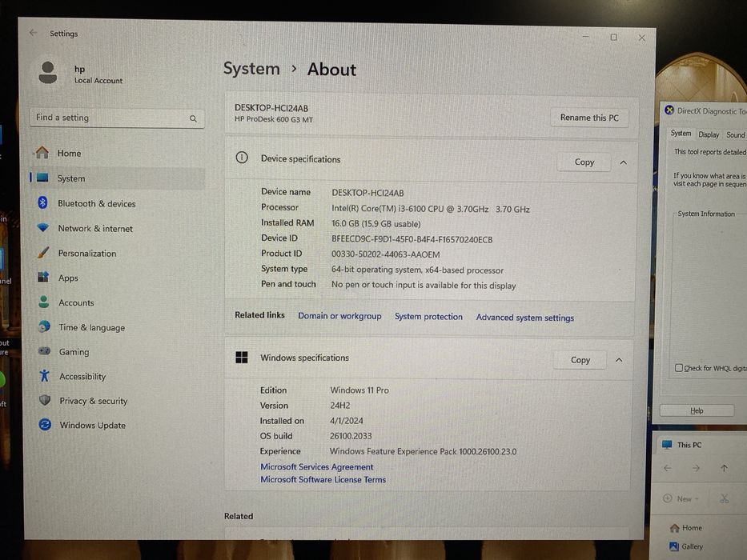Click the Time & language globe icon
747x560 pixels.
pos(44,326)
